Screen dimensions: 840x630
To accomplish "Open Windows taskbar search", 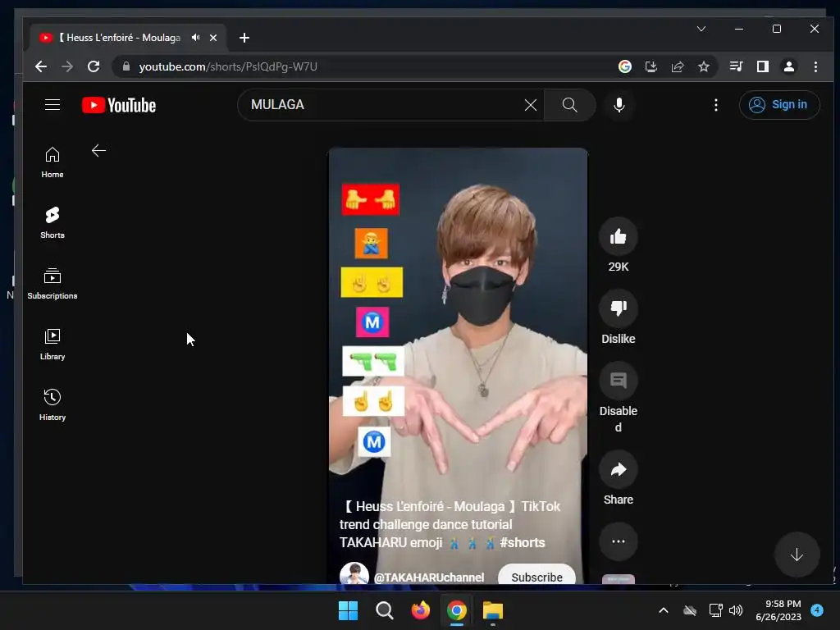I will click(x=384, y=610).
